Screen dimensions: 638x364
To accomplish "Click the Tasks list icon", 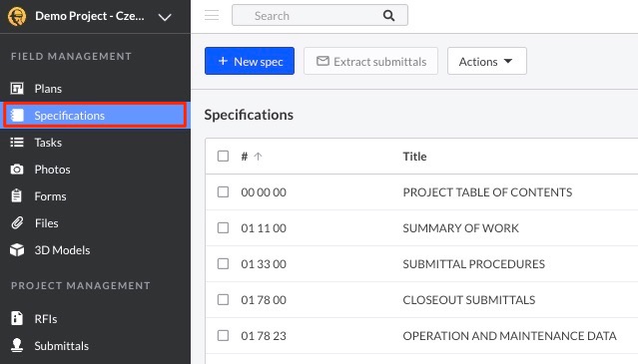I will 17,143.
